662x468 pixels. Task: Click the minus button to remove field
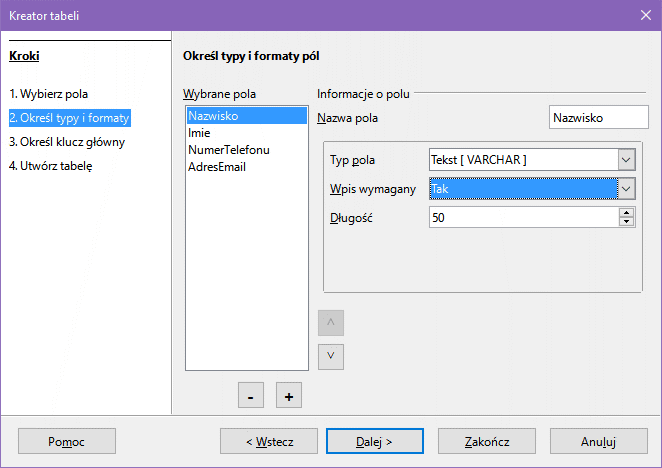tap(250, 396)
